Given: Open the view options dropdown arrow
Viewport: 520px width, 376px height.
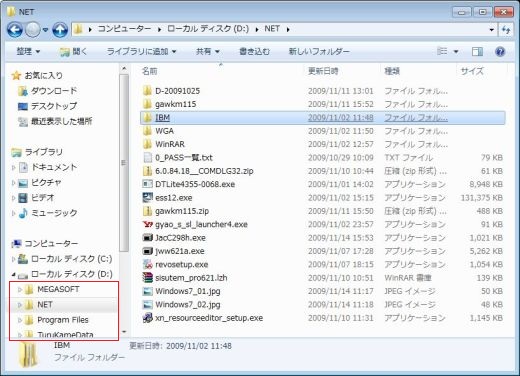Looking at the screenshot, I should coord(456,52).
